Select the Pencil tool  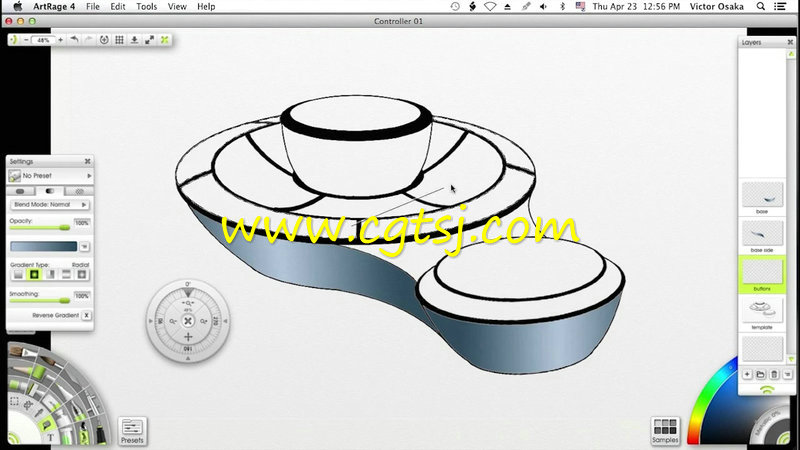tap(22, 369)
